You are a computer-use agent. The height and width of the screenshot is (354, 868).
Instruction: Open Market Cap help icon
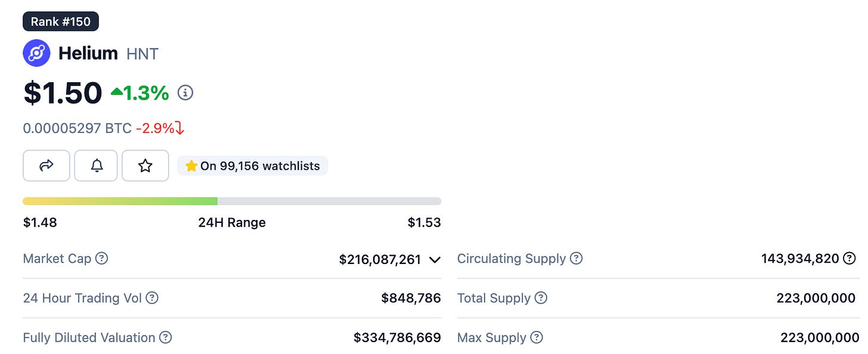102,259
